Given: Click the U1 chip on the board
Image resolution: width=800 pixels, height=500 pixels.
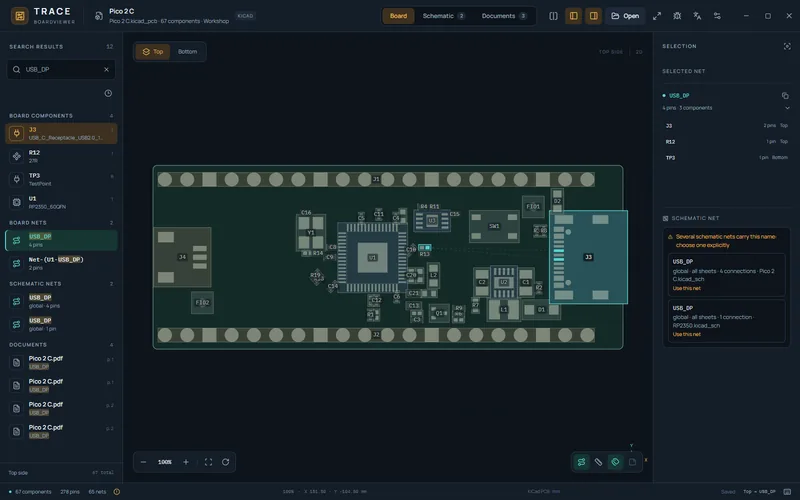Looking at the screenshot, I should pyautogui.click(x=372, y=257).
